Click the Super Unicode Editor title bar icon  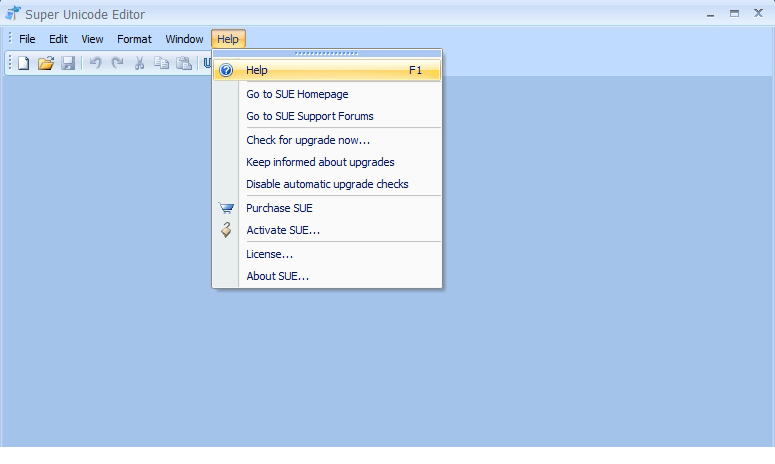click(12, 13)
